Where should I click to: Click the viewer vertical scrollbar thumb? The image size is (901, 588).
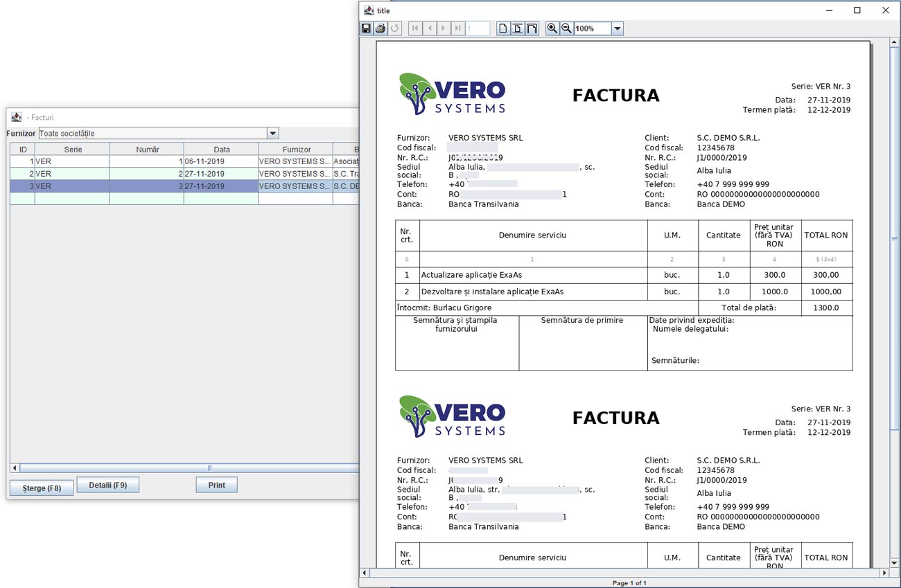894,239
